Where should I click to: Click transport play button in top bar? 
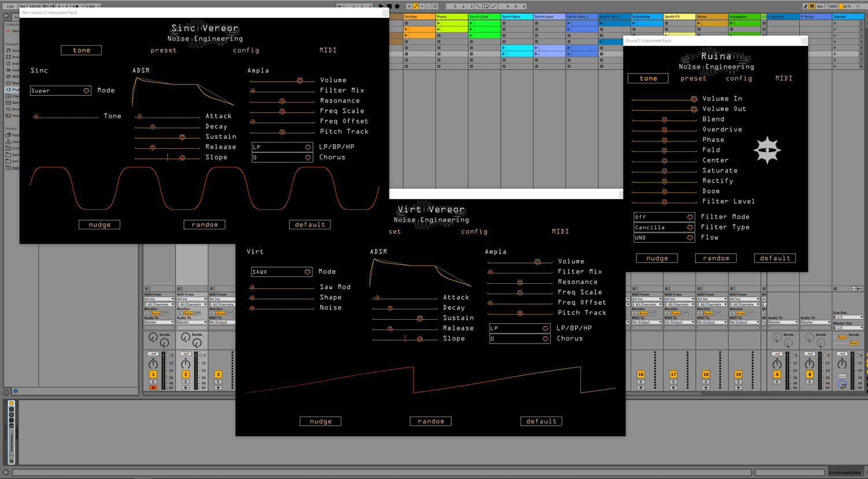pos(381,6)
